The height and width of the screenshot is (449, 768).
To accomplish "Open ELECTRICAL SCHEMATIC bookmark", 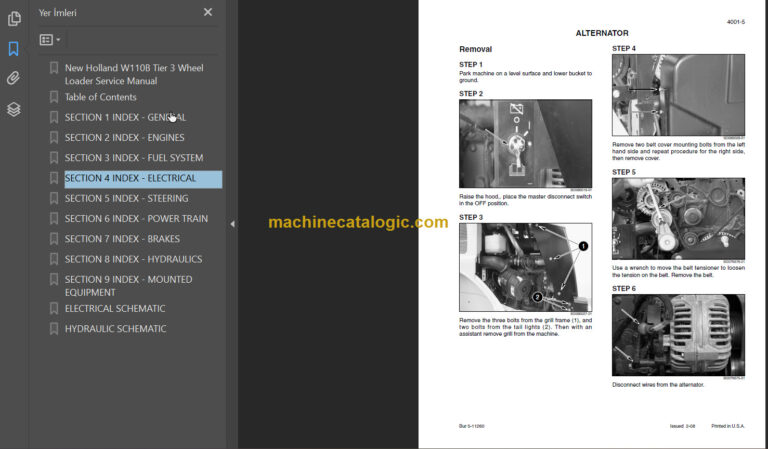I will click(115, 308).
